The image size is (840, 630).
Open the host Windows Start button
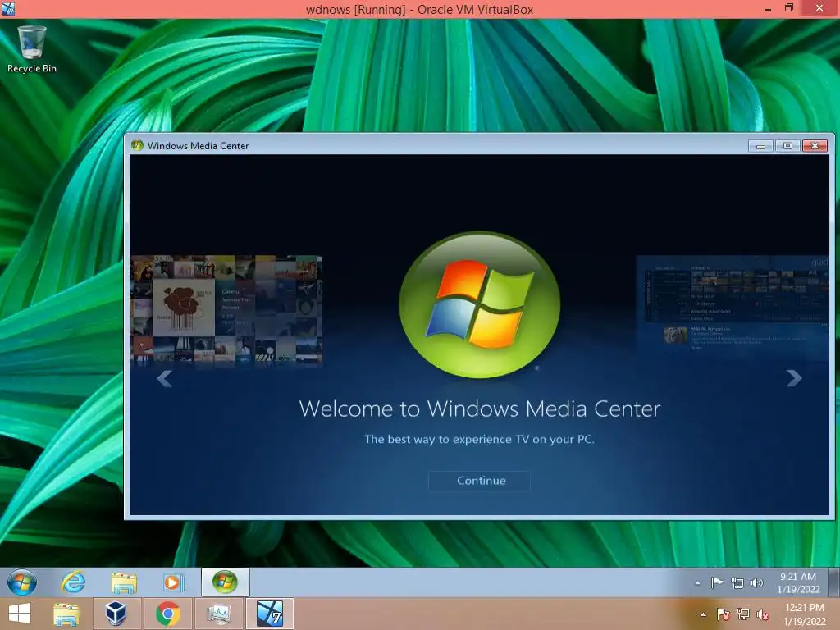[20, 614]
